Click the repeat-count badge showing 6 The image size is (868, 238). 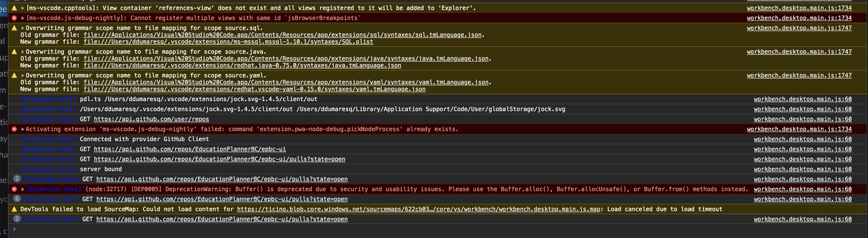17,199
